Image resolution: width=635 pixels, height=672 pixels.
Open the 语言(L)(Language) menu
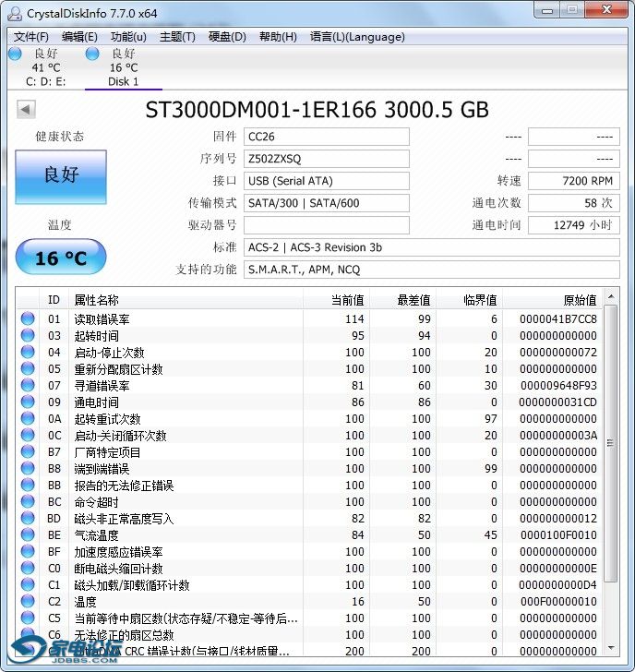(x=357, y=37)
